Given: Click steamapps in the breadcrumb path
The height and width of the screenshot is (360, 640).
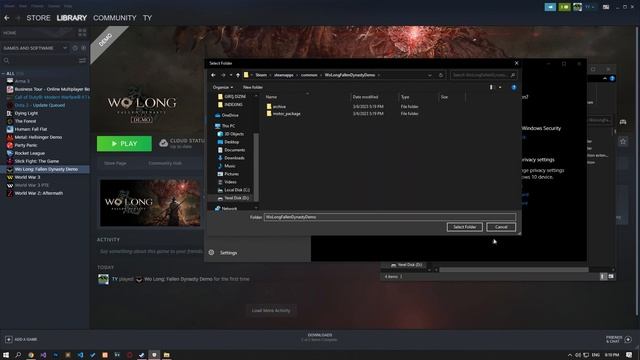Looking at the screenshot, I should coord(284,75).
